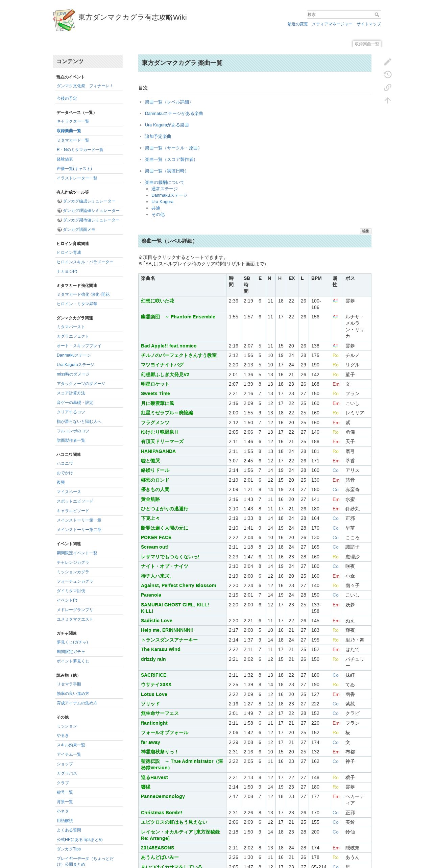Viewport: 434px width, 868px height.
Task: Open the song The Karasu Wind
Action: (x=161, y=649)
